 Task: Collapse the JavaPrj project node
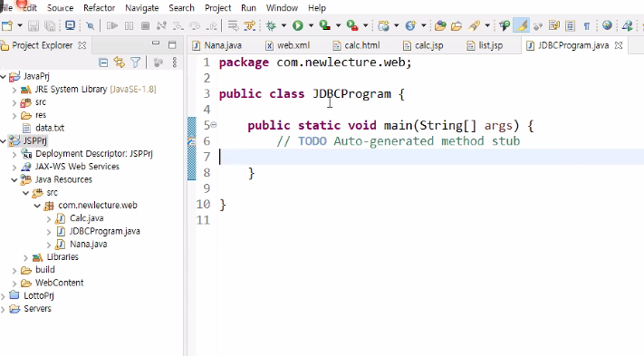click(4, 76)
